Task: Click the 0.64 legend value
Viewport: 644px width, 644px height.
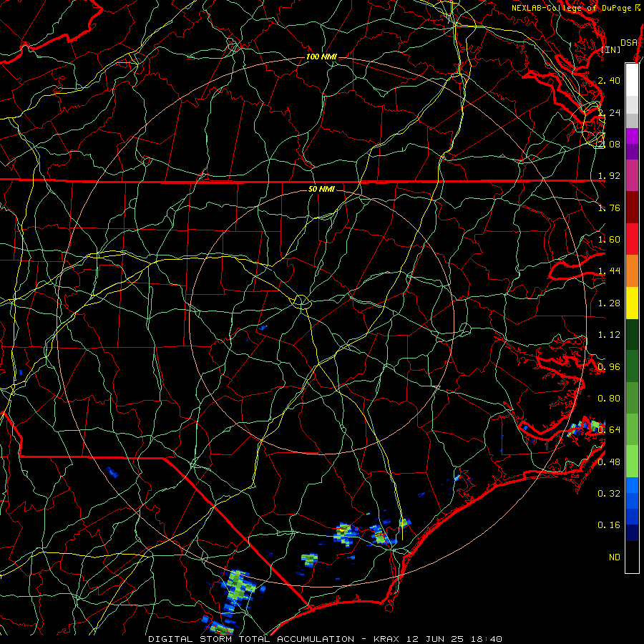Action: [x=609, y=430]
